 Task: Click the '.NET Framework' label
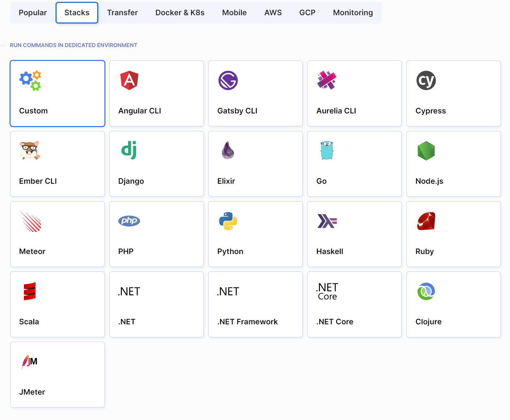point(248,322)
